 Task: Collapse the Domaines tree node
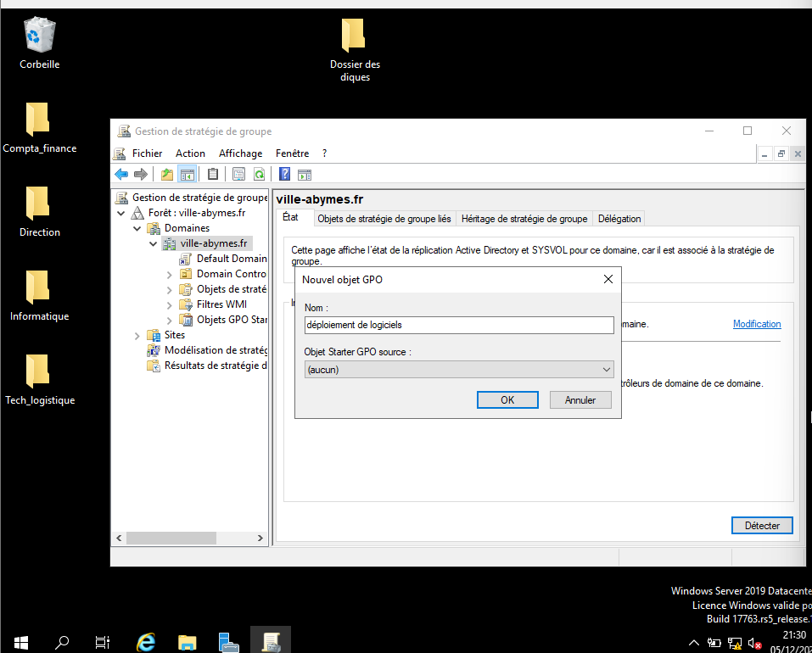coord(137,229)
